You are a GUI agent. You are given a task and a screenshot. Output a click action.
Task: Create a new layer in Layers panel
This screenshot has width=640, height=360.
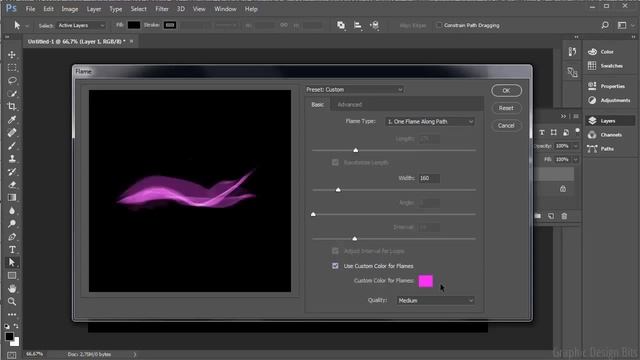pyautogui.click(x=551, y=216)
